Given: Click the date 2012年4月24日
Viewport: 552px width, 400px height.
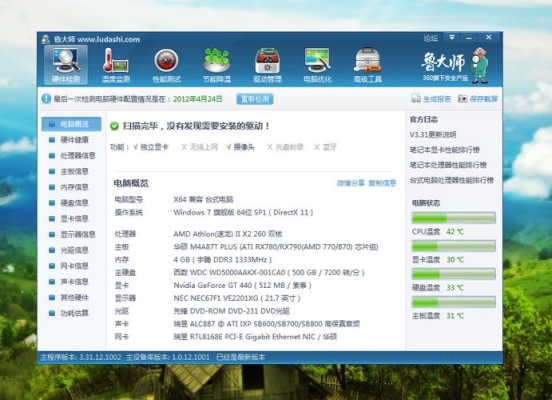Looking at the screenshot, I should 197,99.
